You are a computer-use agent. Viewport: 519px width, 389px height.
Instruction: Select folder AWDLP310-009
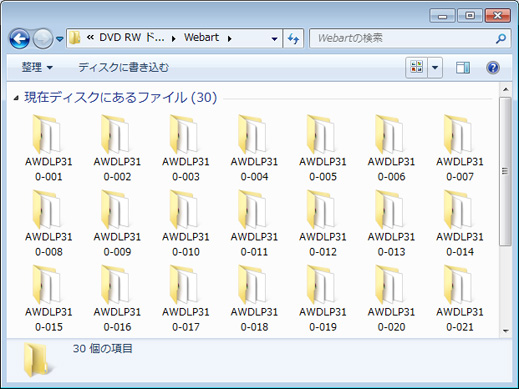pos(117,223)
